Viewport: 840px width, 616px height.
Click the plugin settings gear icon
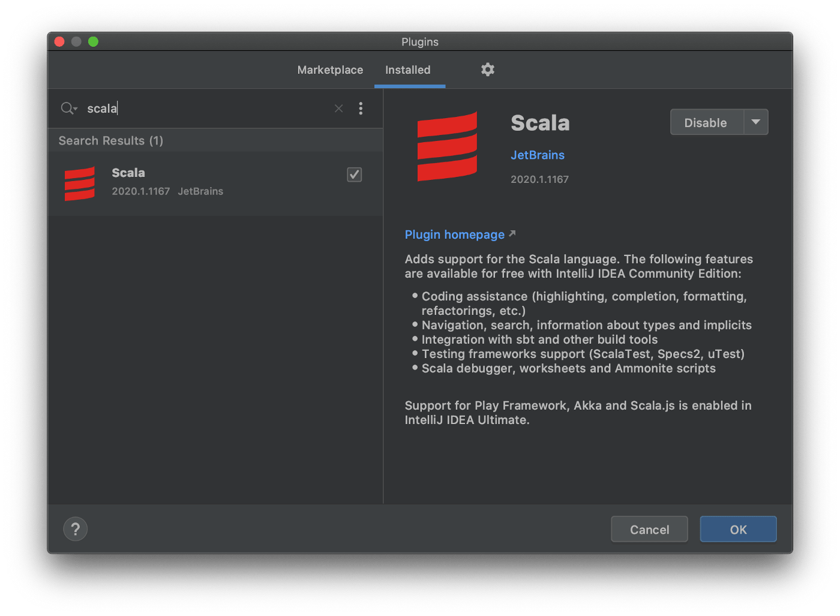tap(488, 70)
